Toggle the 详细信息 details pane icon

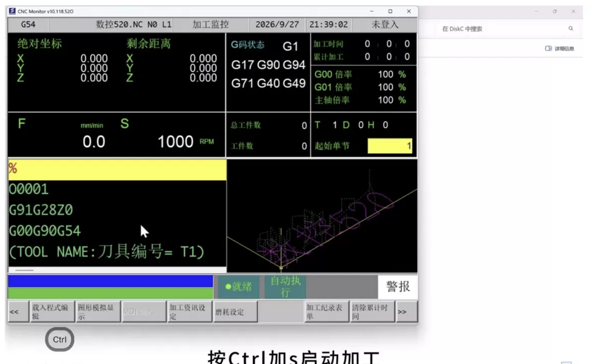pos(549,48)
